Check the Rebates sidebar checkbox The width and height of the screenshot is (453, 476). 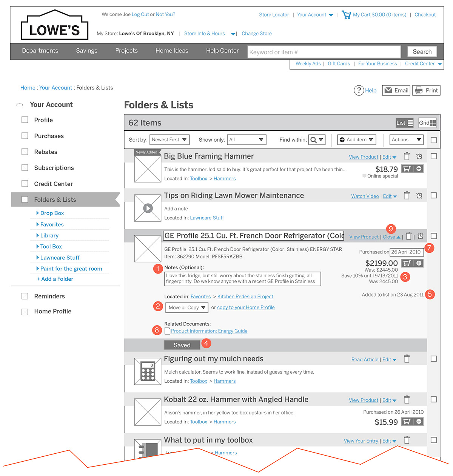[25, 151]
